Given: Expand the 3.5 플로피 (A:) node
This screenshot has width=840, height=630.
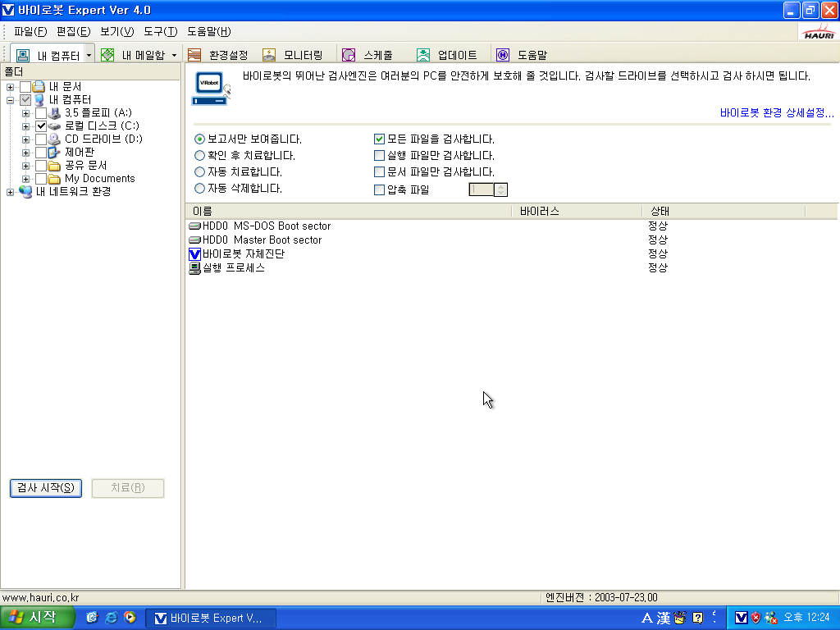Looking at the screenshot, I should [x=25, y=113].
